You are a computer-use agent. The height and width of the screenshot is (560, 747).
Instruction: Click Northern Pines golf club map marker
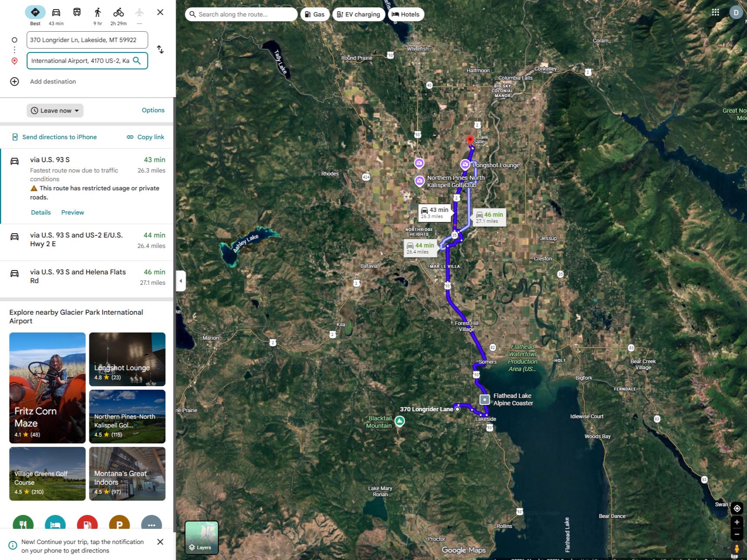click(419, 181)
